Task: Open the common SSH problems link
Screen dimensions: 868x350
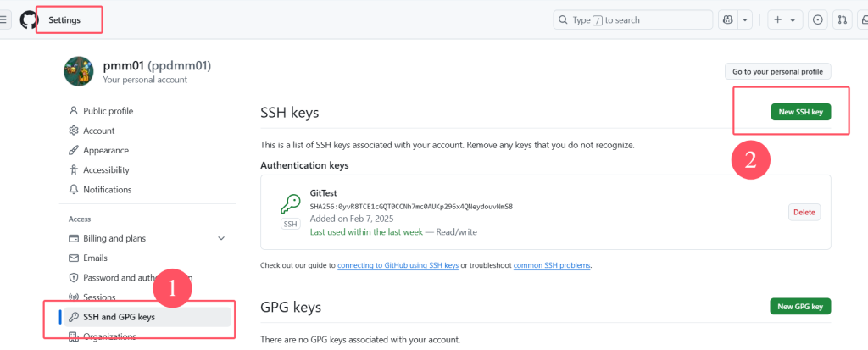Action: [552, 265]
